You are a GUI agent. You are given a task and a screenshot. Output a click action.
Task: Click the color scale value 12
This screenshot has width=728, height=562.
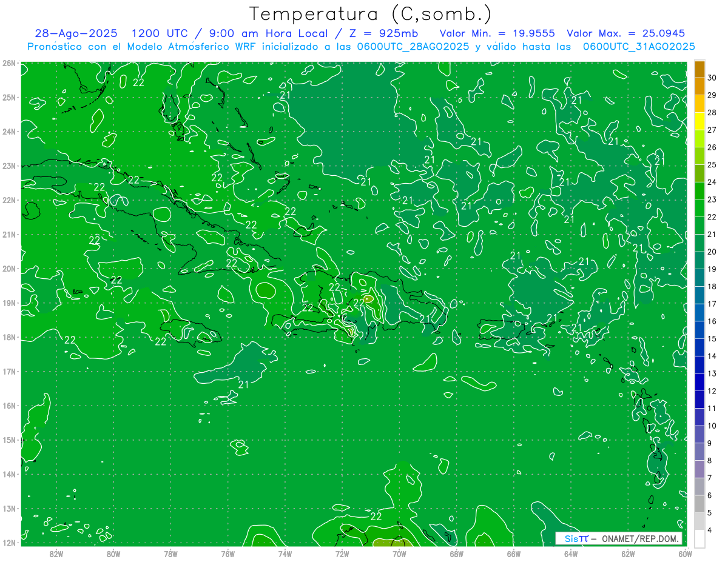tap(712, 391)
